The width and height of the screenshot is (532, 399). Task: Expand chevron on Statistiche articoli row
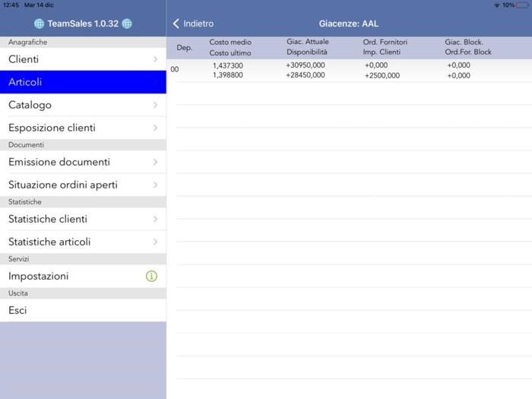[155, 242]
